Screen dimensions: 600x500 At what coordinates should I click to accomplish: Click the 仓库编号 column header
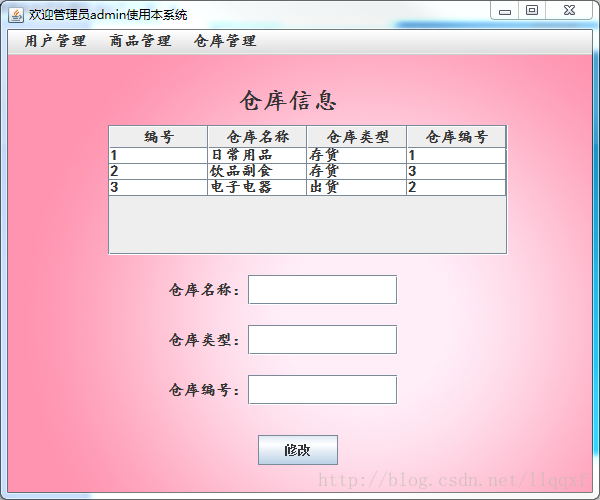[x=457, y=137]
